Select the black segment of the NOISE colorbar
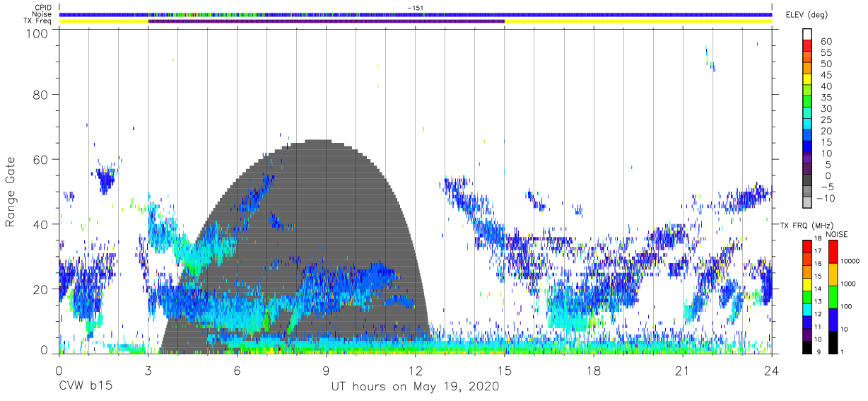Viewport: 868px width, 401px height. (x=832, y=342)
